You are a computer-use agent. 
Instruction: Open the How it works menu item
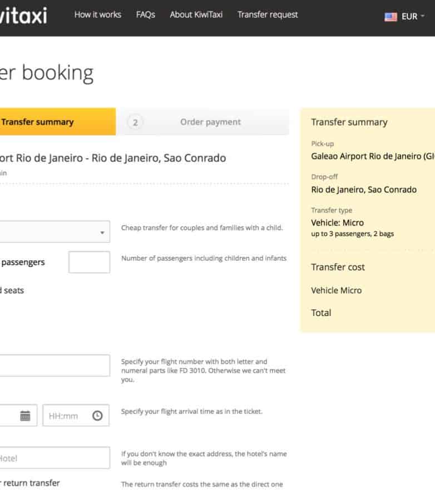97,14
